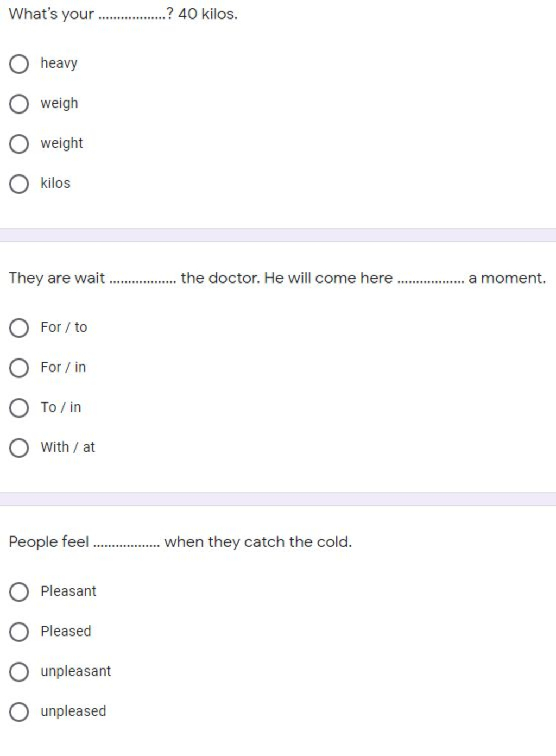Choose 'Pleasant' radio option
Viewport: 556px width, 756px height.
19,591
